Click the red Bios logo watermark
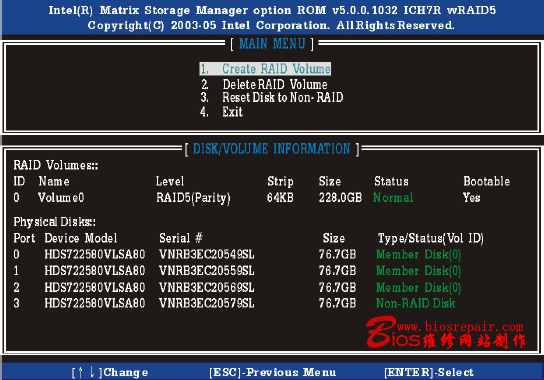This screenshot has width=544, height=380. (x=392, y=332)
